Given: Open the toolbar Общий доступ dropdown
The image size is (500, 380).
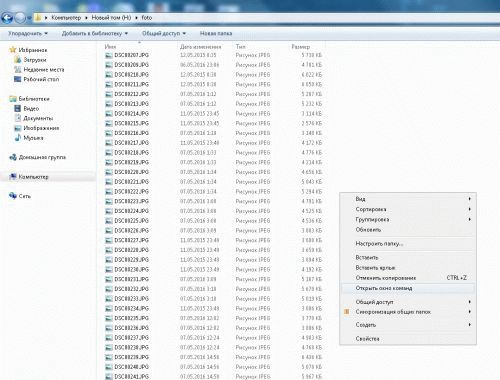Looking at the screenshot, I should (x=164, y=33).
